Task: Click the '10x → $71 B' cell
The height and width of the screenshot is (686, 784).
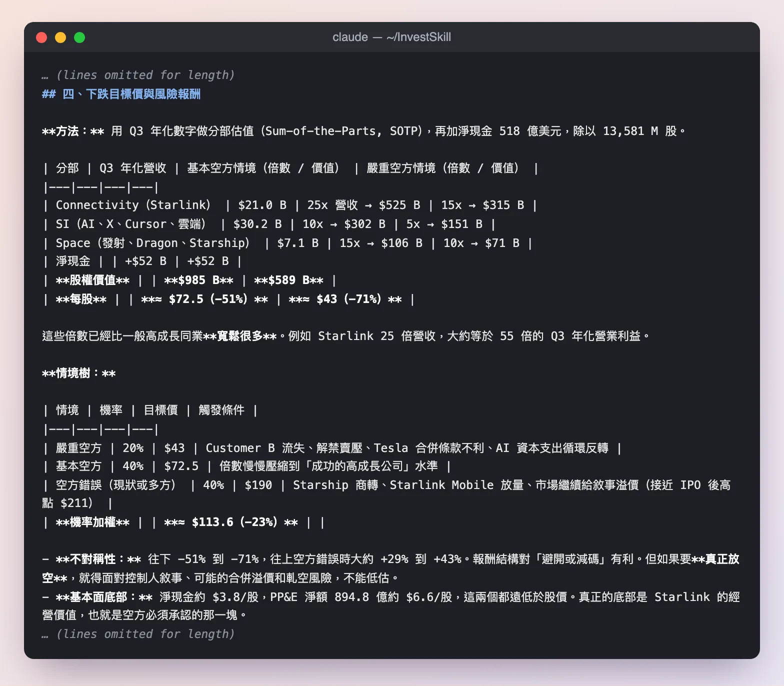Action: pyautogui.click(x=481, y=243)
